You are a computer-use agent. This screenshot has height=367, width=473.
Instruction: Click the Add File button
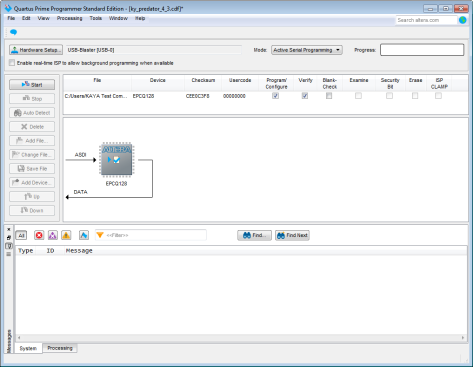tap(32, 141)
